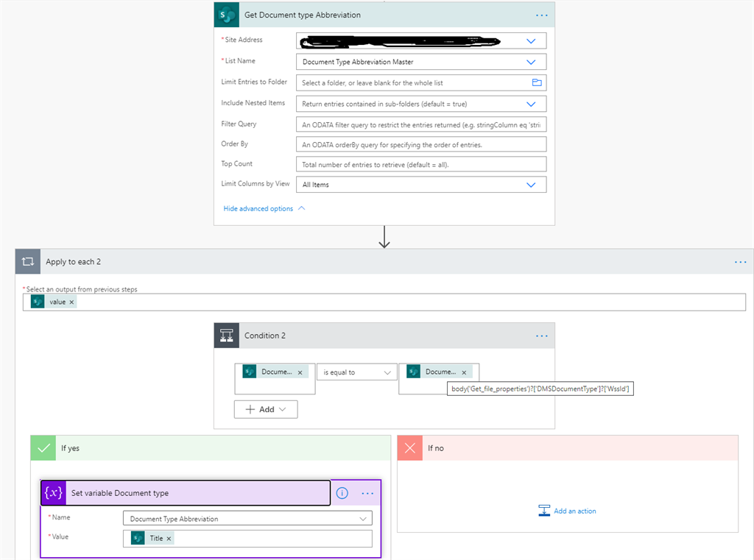
Task: Click the Condition 2 branch icon
Action: (227, 336)
